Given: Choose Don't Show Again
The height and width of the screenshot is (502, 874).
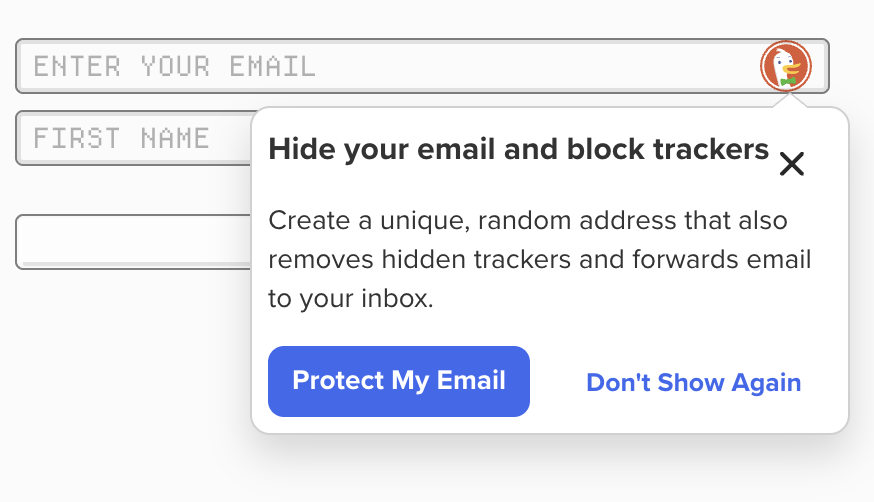Looking at the screenshot, I should click(693, 382).
